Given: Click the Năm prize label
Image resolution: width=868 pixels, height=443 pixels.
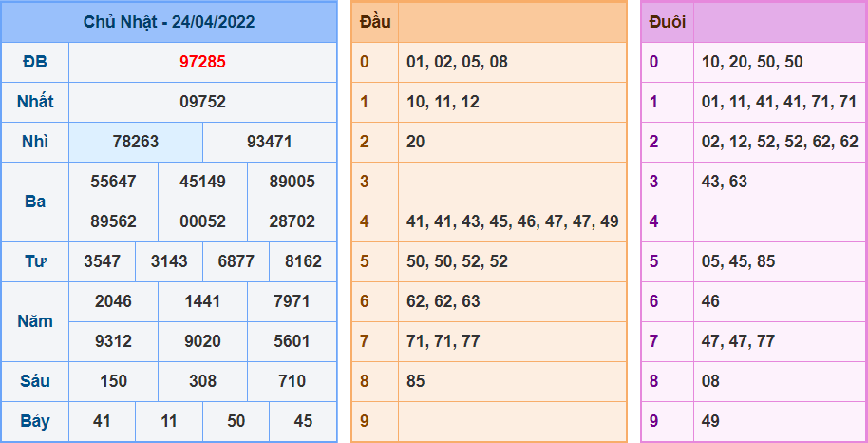Looking at the screenshot, I should 35,321.
